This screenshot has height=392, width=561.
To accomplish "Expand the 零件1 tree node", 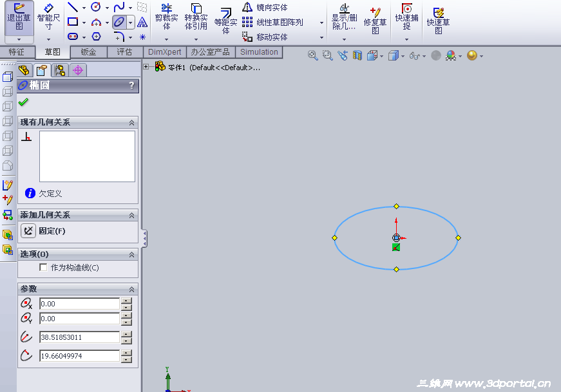I will point(146,66).
